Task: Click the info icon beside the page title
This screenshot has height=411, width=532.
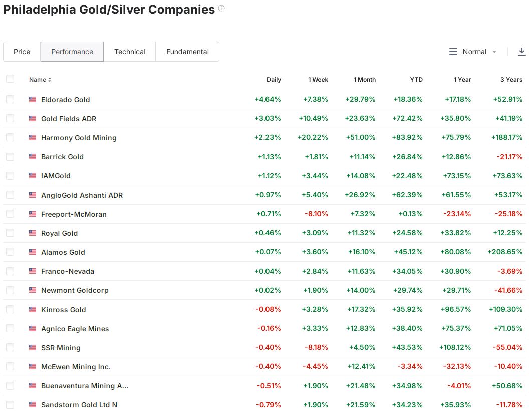Action: pos(221,9)
